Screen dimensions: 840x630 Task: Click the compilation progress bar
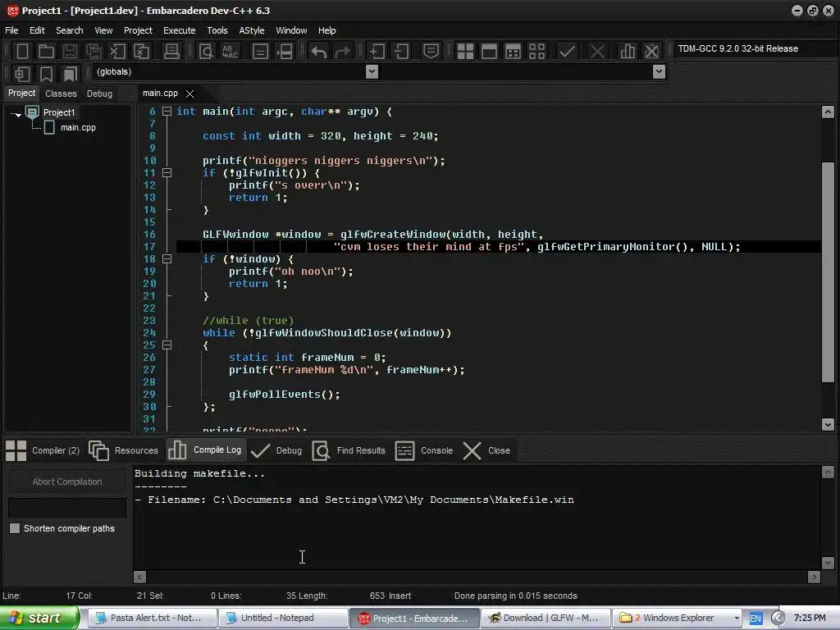click(67, 507)
